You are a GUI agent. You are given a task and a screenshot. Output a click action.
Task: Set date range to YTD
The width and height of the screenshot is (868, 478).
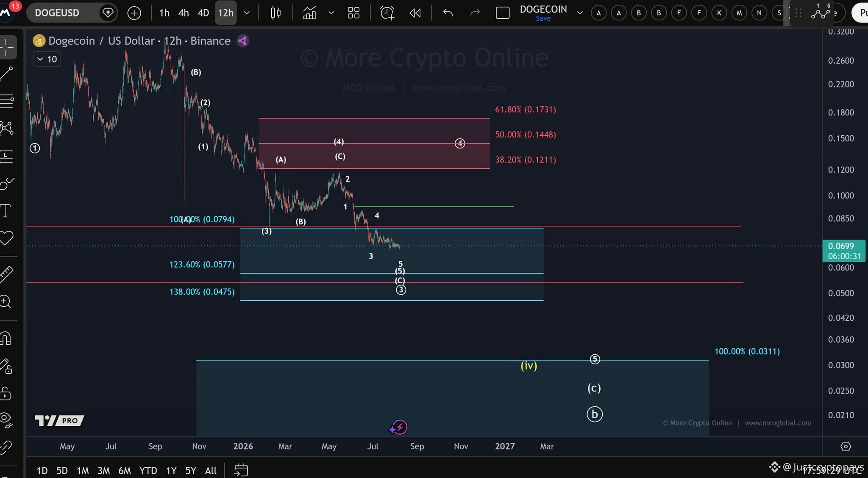tap(148, 470)
